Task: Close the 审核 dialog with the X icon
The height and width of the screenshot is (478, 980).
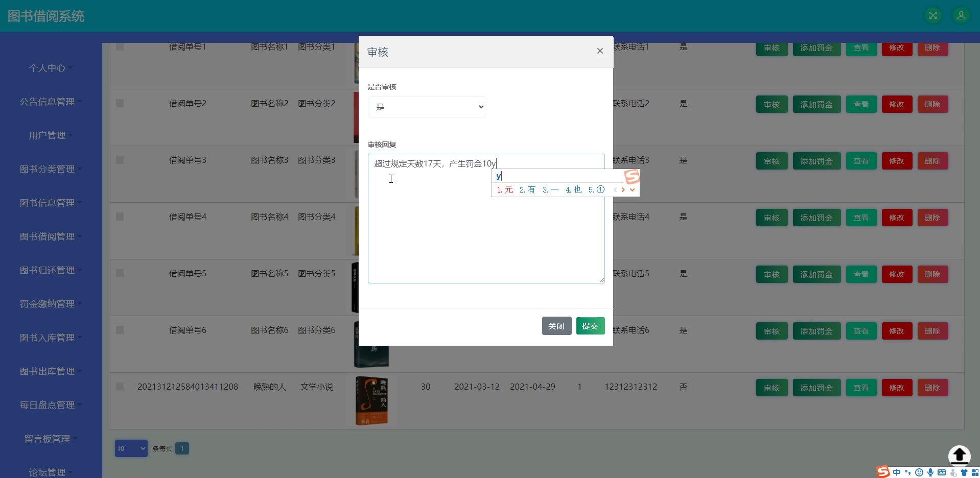Action: pyautogui.click(x=600, y=51)
